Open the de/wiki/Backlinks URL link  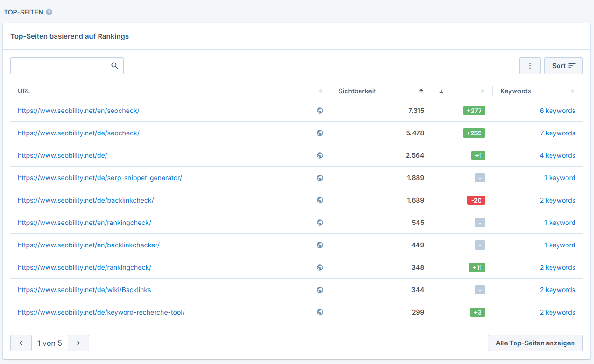click(x=85, y=290)
